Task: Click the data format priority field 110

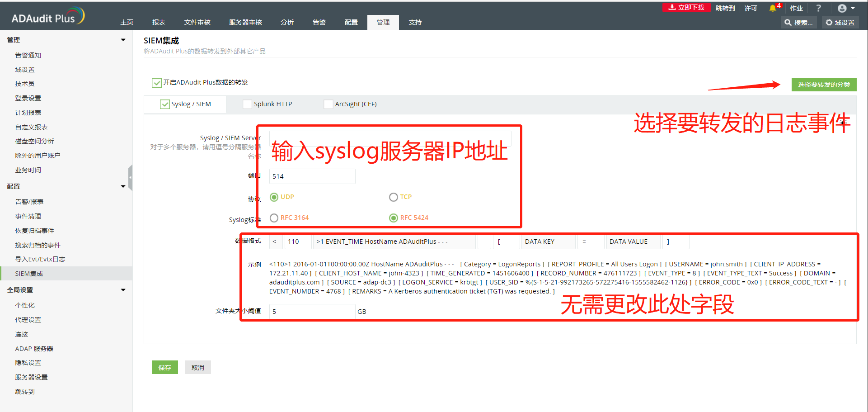Action: click(298, 242)
